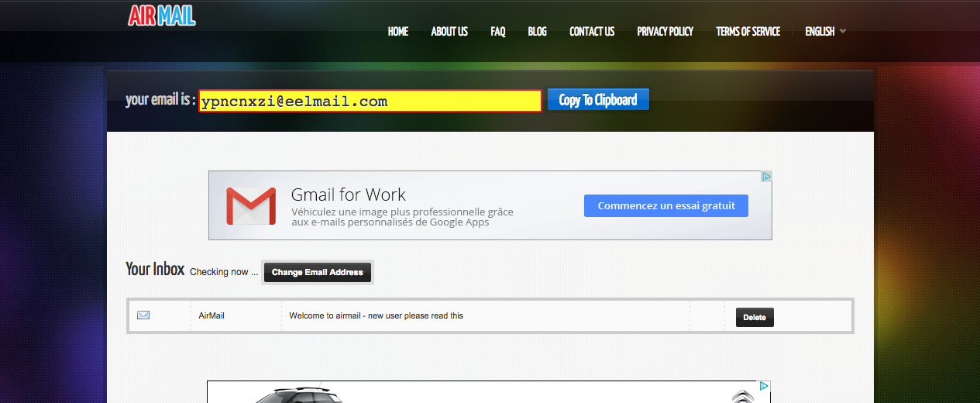Image resolution: width=980 pixels, height=403 pixels.
Task: Navigate to the BLOG page
Action: pyautogui.click(x=537, y=32)
